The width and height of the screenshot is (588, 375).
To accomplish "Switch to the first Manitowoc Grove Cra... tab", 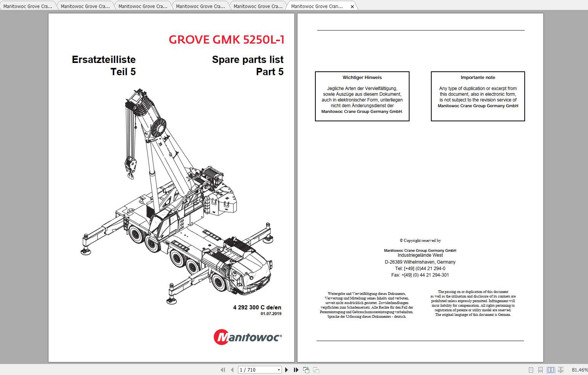I will pos(27,6).
